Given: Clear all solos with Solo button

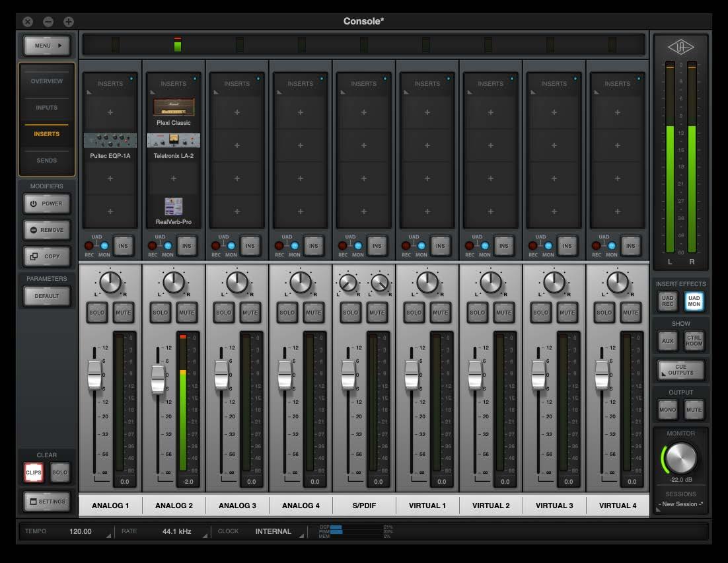Looking at the screenshot, I should 60,472.
